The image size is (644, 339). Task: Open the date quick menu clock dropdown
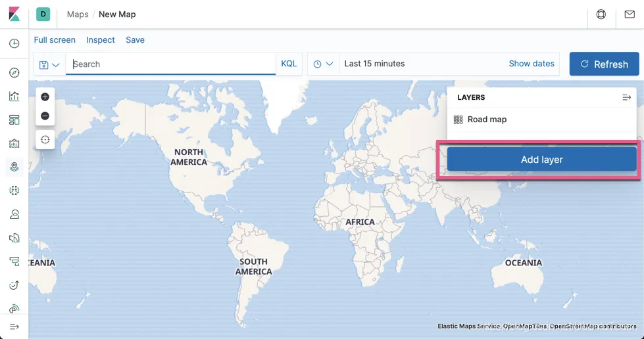click(323, 64)
